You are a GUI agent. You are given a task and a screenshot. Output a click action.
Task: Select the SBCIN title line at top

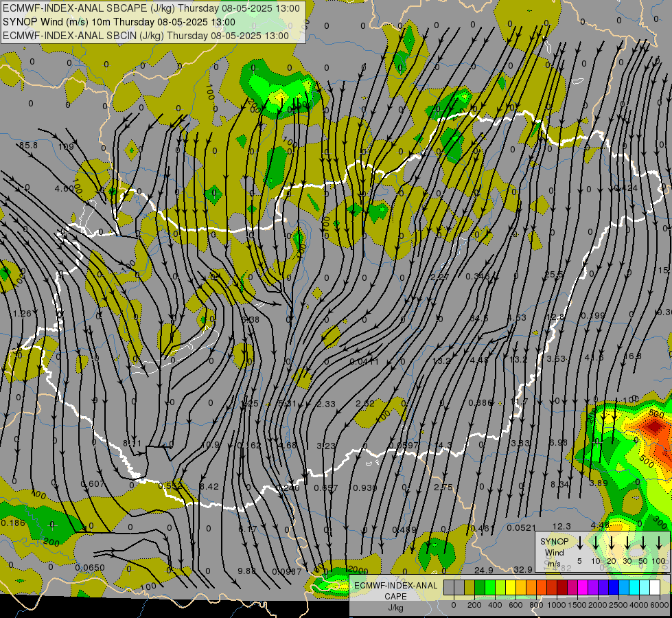[146, 36]
